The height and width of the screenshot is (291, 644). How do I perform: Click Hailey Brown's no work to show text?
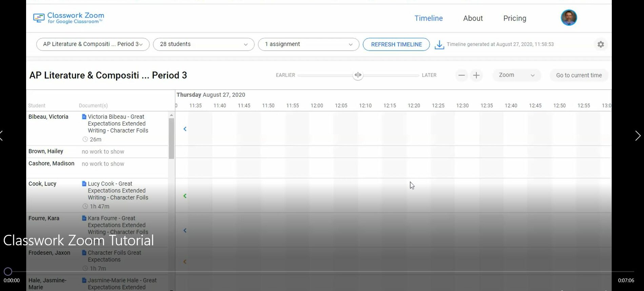coord(103,152)
